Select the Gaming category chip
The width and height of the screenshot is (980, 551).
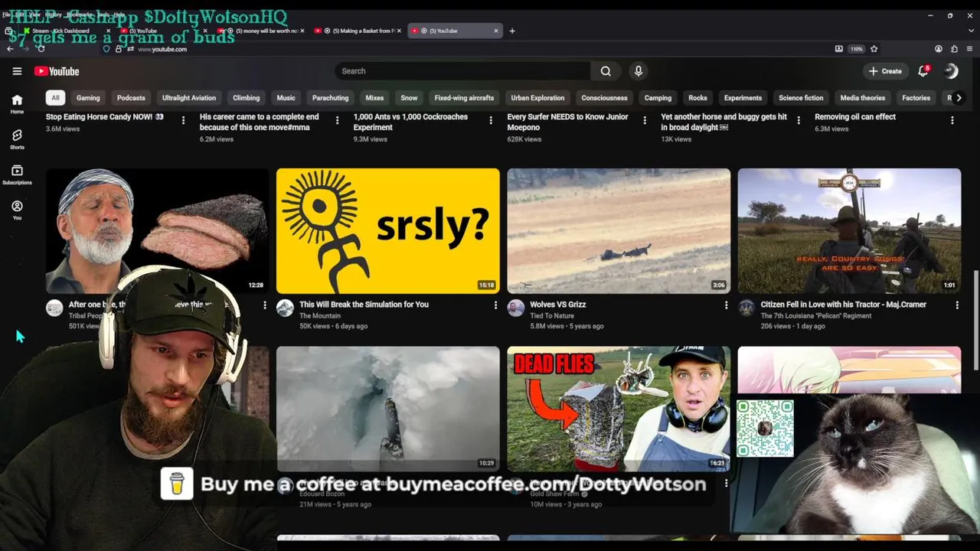point(88,98)
